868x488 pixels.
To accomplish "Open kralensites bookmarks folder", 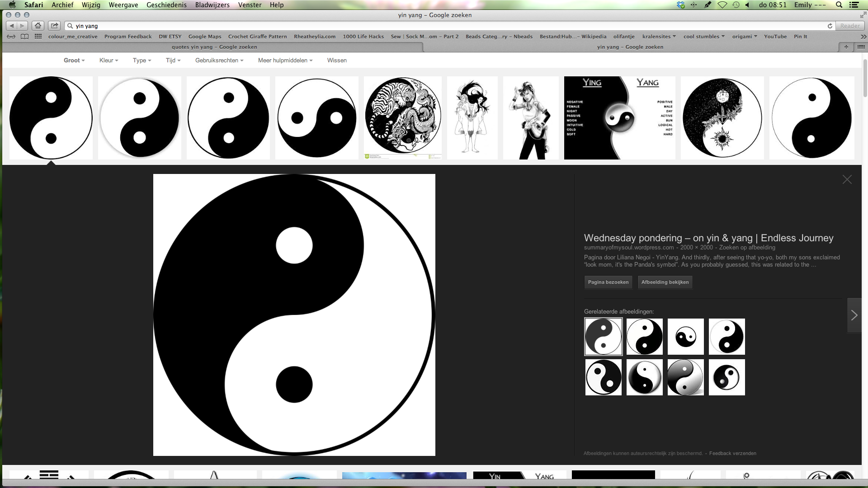I will point(659,37).
